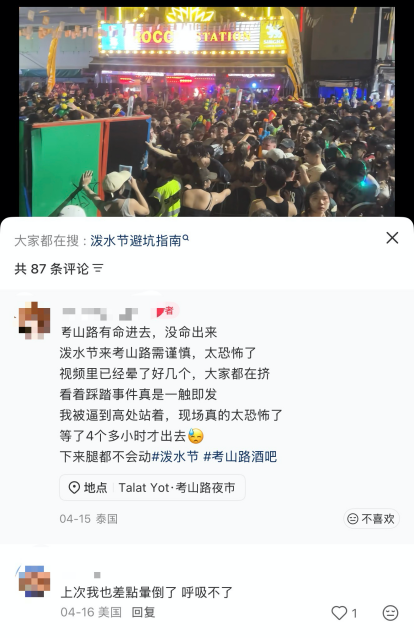Open the post author's avatar
414x638 pixels.
34,321
